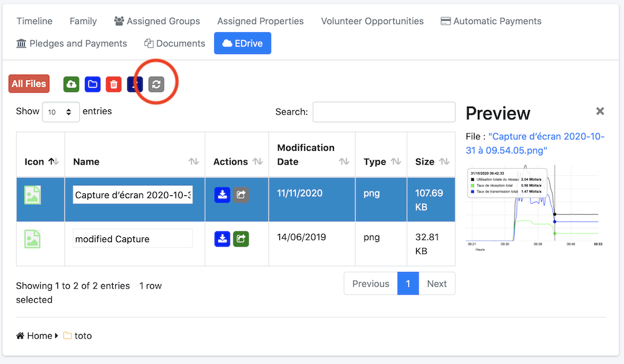Open the Documents tab
Viewport: 624px width, 364px height.
coord(175,43)
